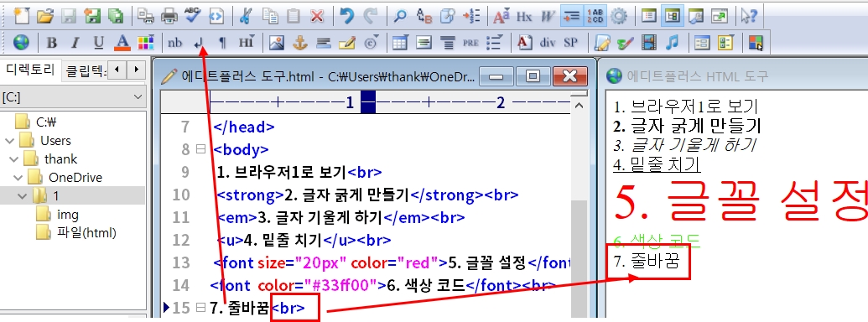
Task: Click the Font color A icon
Action: pyautogui.click(x=122, y=43)
